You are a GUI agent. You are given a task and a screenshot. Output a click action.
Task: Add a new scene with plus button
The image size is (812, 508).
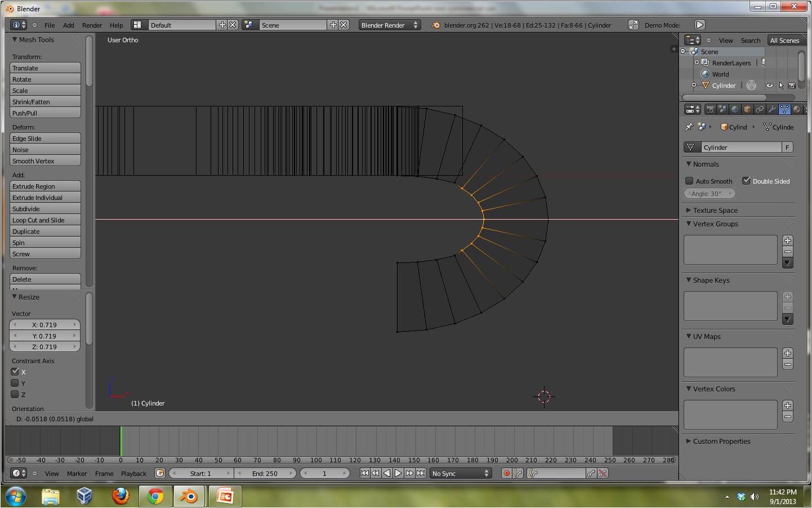click(333, 25)
